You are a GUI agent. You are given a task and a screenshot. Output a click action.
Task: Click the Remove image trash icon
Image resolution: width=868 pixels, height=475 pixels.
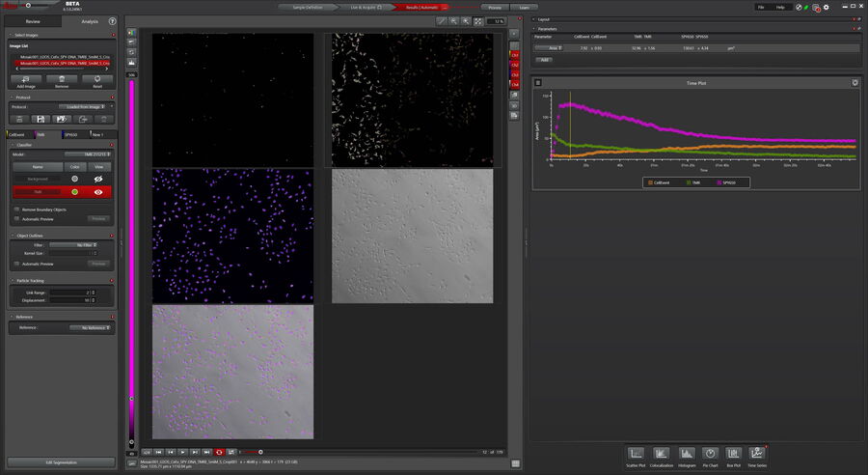pyautogui.click(x=62, y=79)
